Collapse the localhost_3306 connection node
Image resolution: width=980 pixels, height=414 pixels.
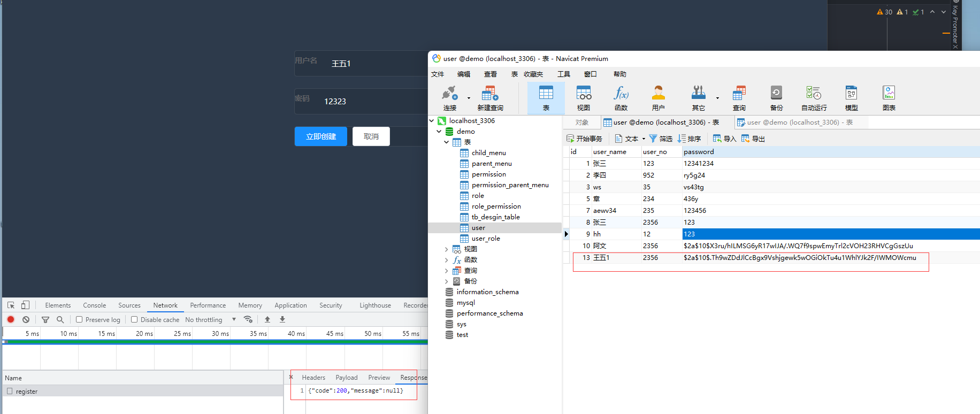tap(432, 121)
